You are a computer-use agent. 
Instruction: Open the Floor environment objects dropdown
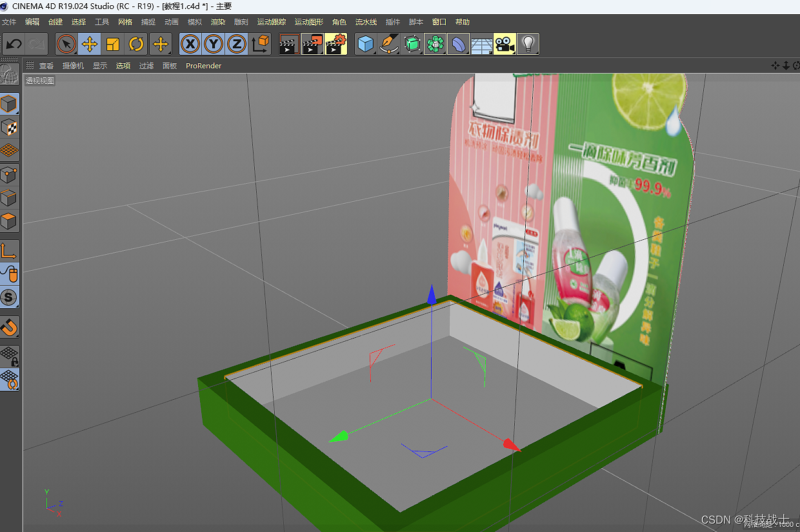(x=481, y=44)
